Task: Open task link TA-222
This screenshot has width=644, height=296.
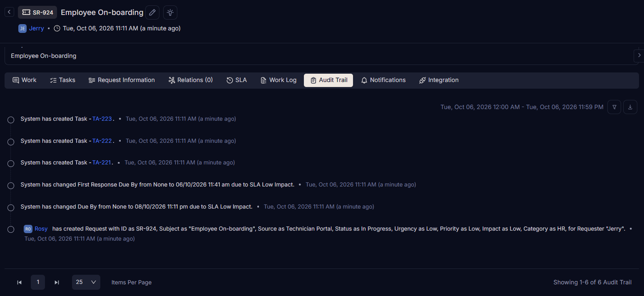Action: pyautogui.click(x=102, y=141)
